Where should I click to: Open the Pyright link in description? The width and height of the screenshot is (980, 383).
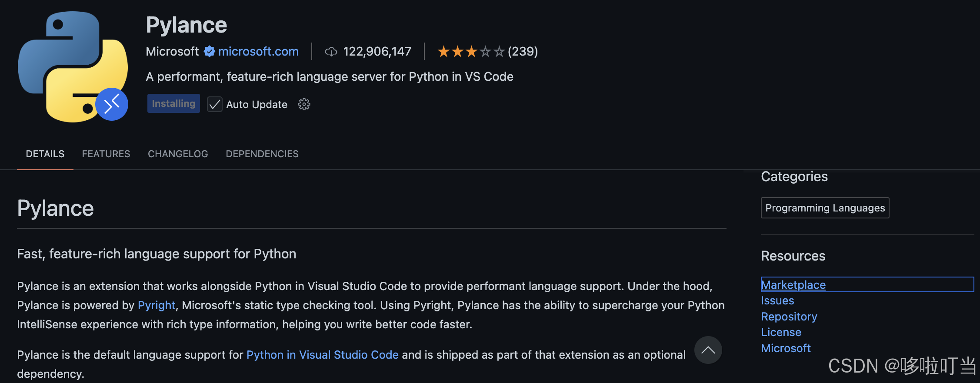click(157, 305)
